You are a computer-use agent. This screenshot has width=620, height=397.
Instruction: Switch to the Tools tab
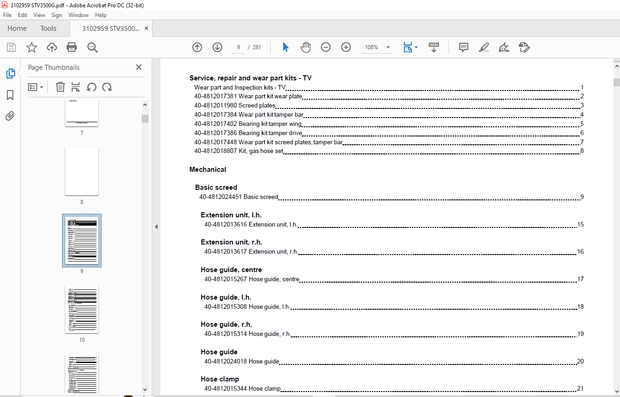(x=48, y=28)
